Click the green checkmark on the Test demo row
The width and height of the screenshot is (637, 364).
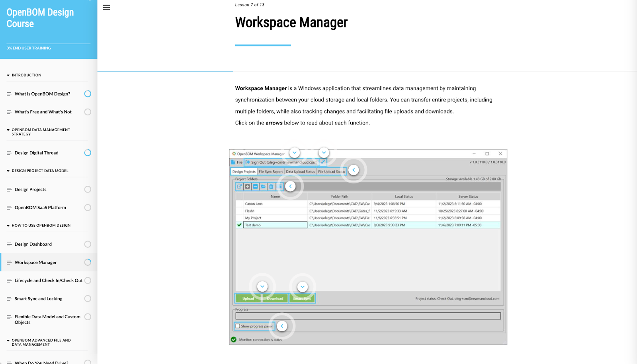coord(239,225)
